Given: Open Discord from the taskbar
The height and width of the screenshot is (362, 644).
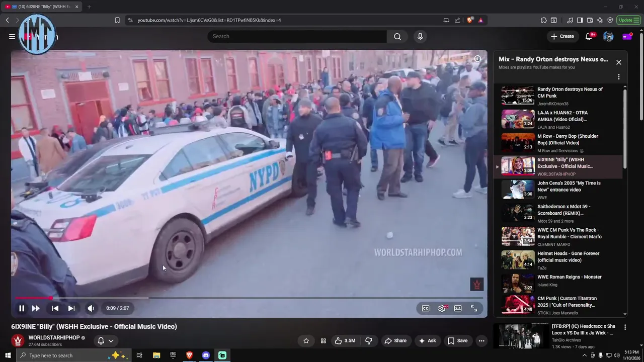Looking at the screenshot, I should click(x=206, y=355).
